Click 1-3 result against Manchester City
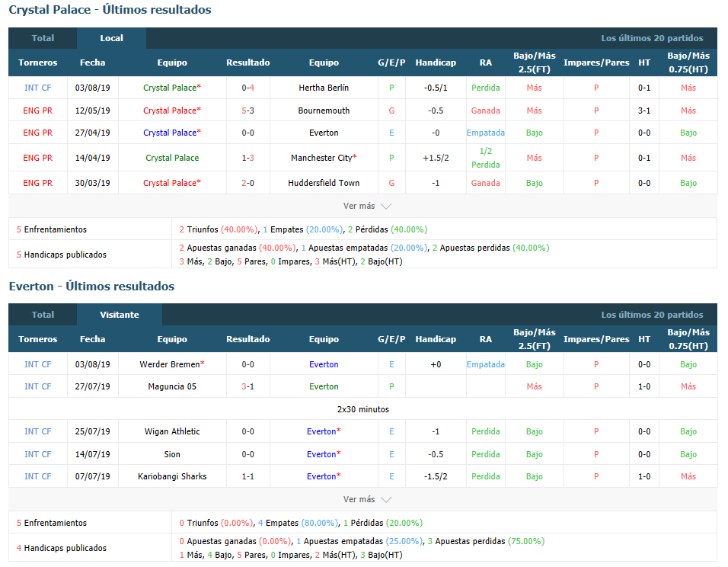Screen dimensions: 728x567 pos(248,158)
